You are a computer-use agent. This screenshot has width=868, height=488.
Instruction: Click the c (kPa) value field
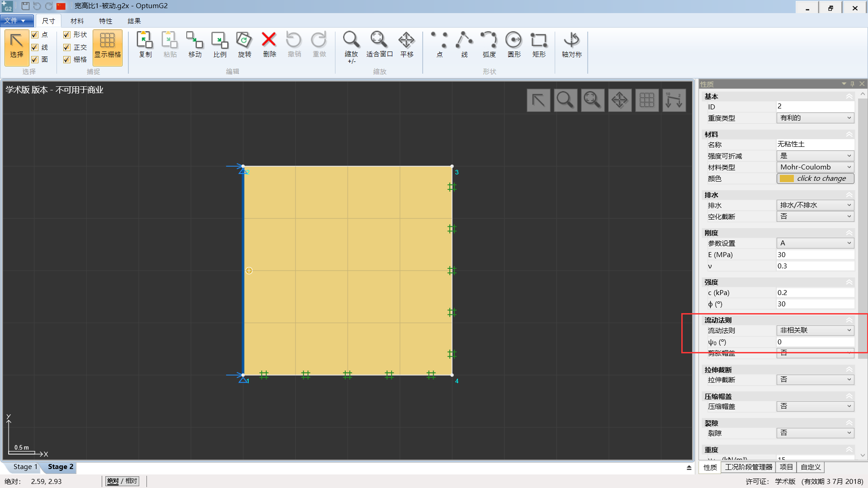tap(815, 293)
